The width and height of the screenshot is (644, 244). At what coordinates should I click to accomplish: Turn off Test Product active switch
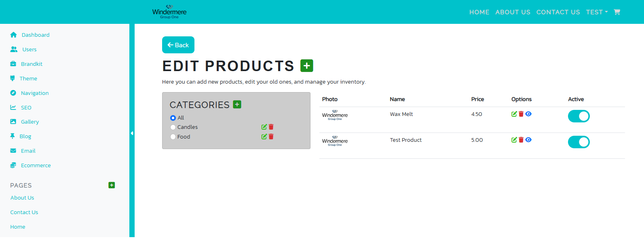[x=579, y=142]
